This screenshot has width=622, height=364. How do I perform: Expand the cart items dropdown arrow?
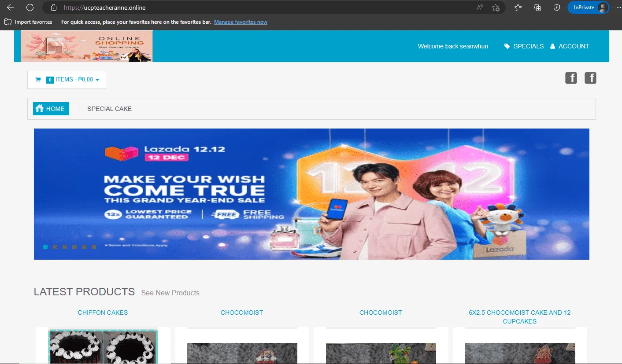(97, 80)
